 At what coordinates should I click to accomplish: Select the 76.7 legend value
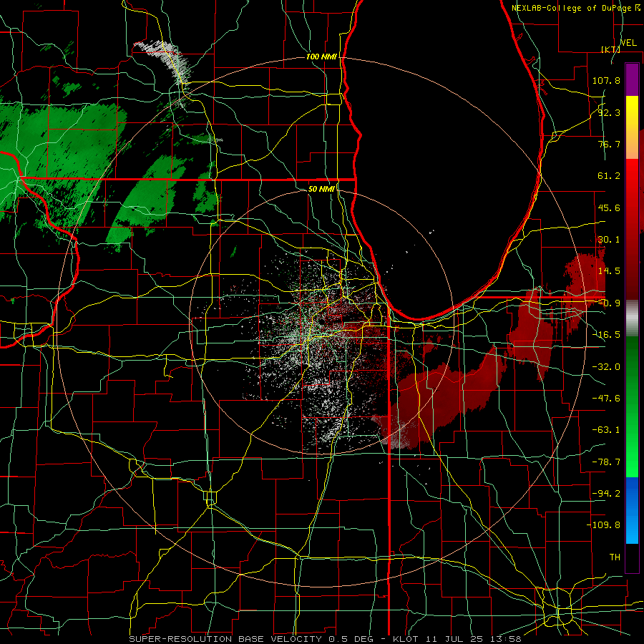pos(609,144)
